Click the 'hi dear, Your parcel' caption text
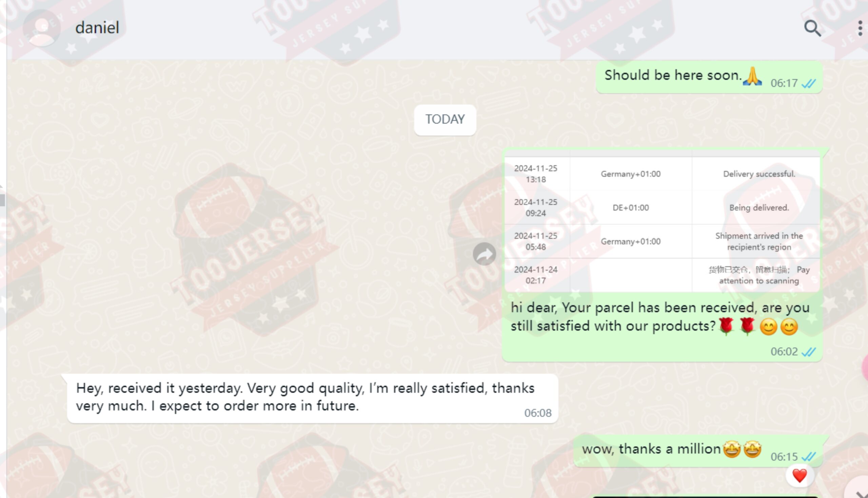This screenshot has width=868, height=498. [x=660, y=317]
